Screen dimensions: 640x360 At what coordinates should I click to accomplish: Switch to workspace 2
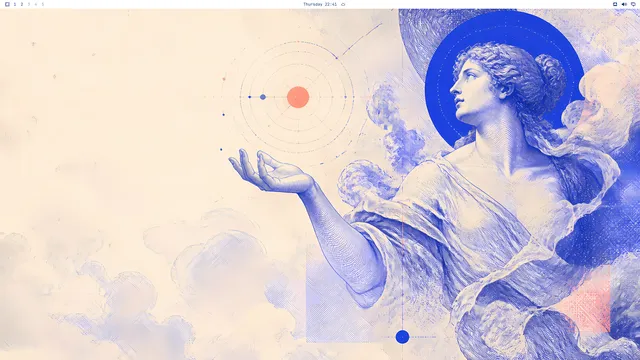click(x=22, y=4)
